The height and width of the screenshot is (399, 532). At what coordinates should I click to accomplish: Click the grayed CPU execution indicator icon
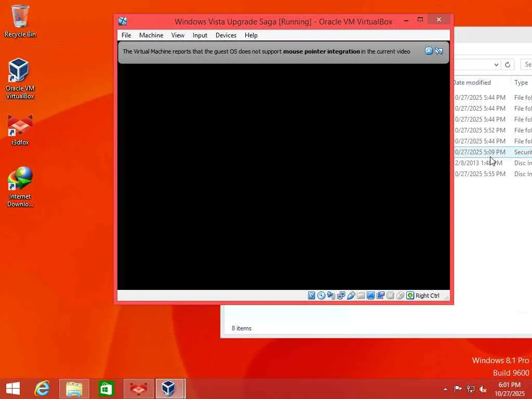[x=391, y=296]
